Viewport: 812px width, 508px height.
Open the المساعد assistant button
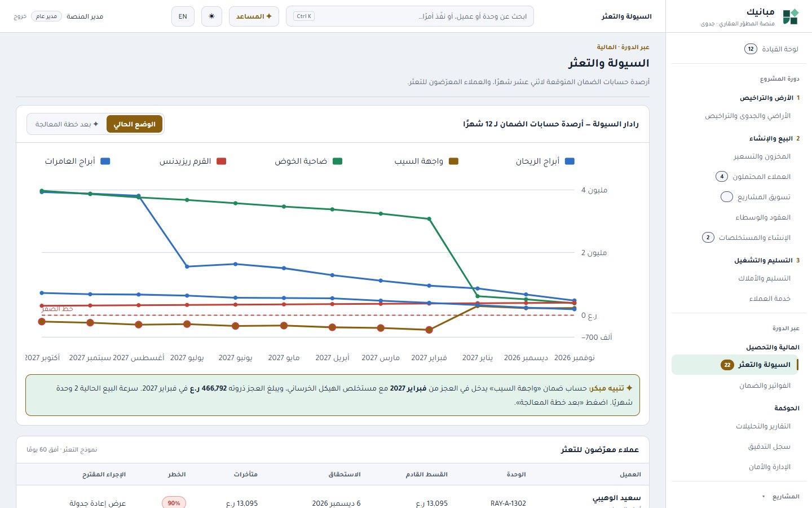pyautogui.click(x=254, y=16)
